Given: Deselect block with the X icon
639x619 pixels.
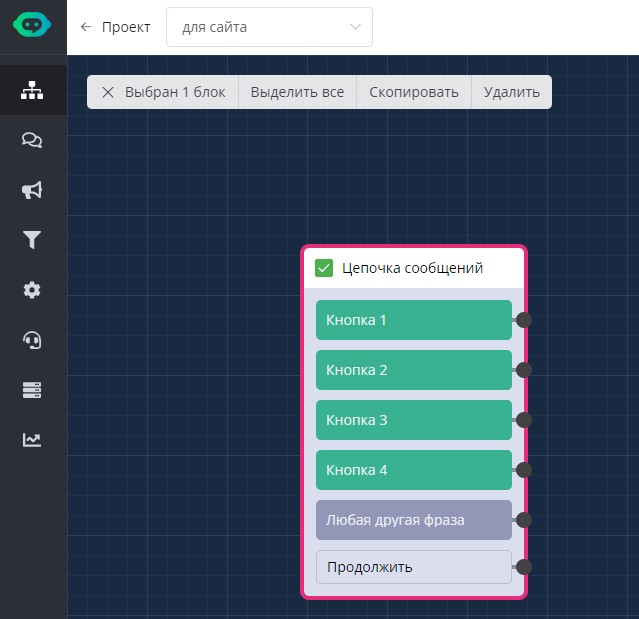Looking at the screenshot, I should click(108, 92).
